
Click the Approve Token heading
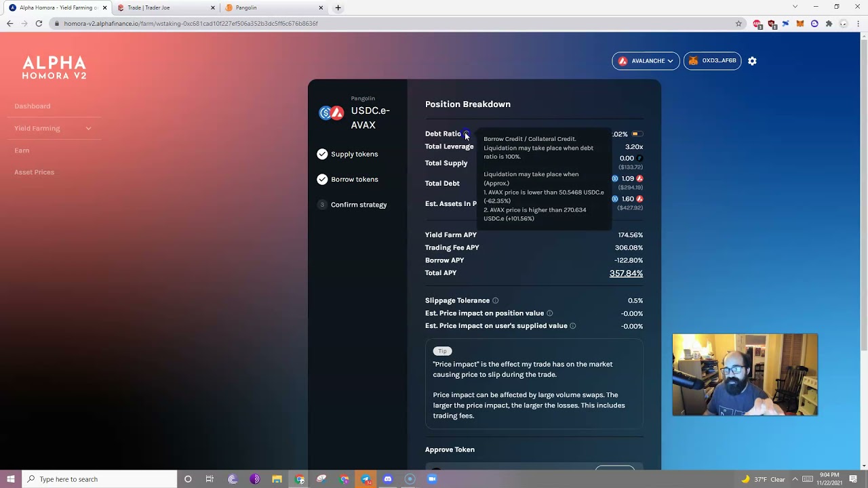(x=450, y=450)
